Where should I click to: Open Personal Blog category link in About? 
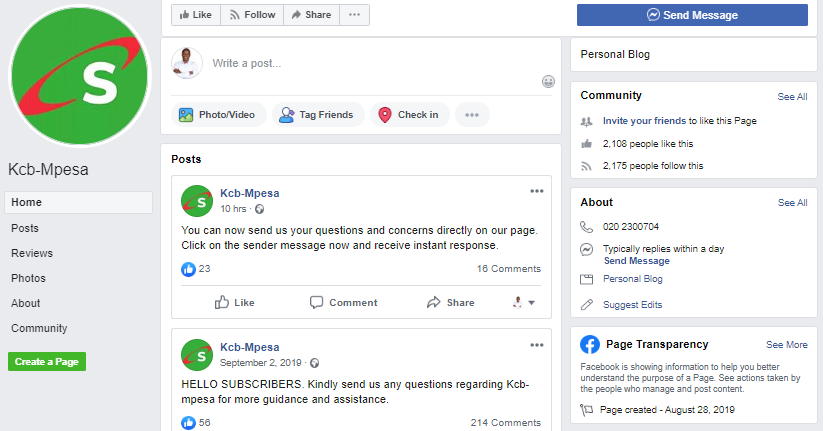632,279
